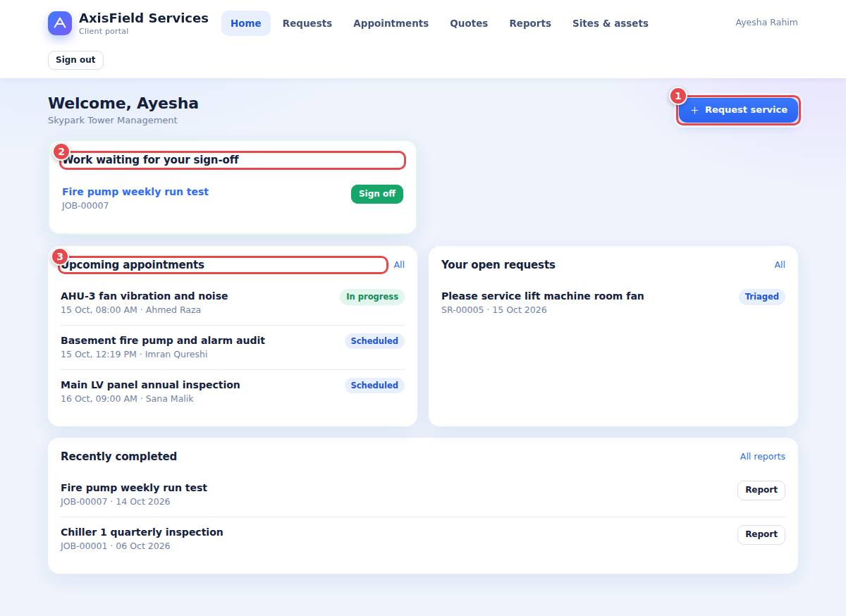Image resolution: width=846 pixels, height=616 pixels.
Task: Click the AxisField Services logo icon
Action: [60, 23]
